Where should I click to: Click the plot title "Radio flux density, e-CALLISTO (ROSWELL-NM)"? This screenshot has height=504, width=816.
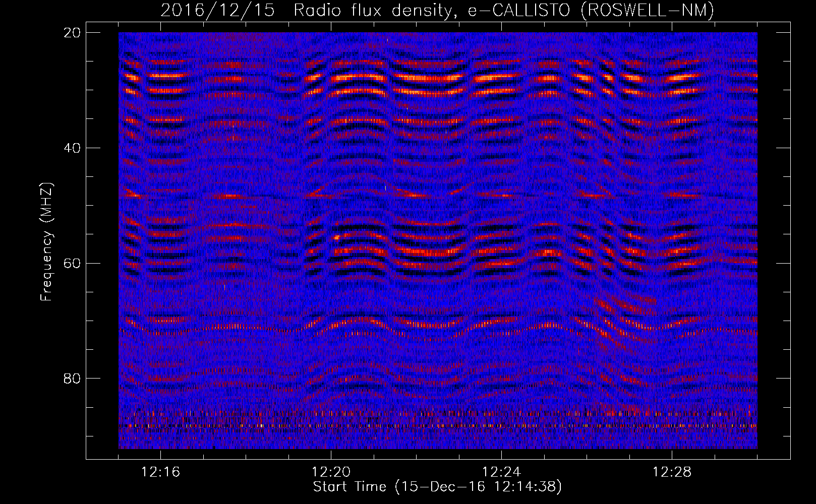click(x=504, y=10)
